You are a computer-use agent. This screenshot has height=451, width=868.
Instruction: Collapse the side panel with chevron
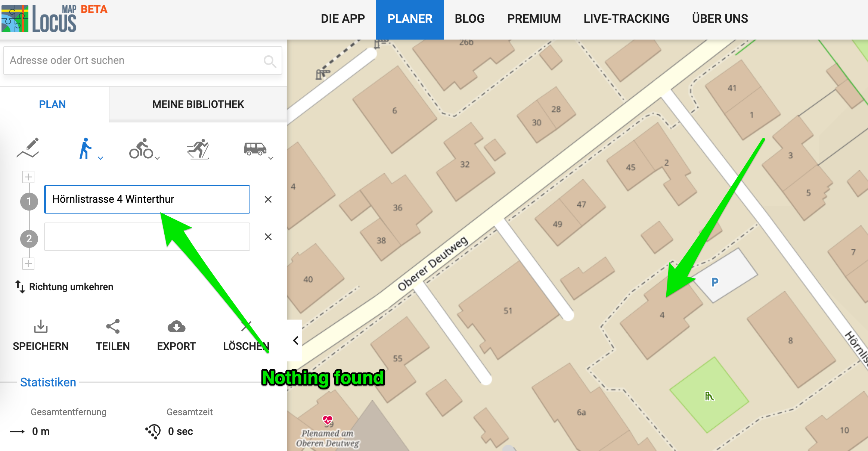coord(295,340)
